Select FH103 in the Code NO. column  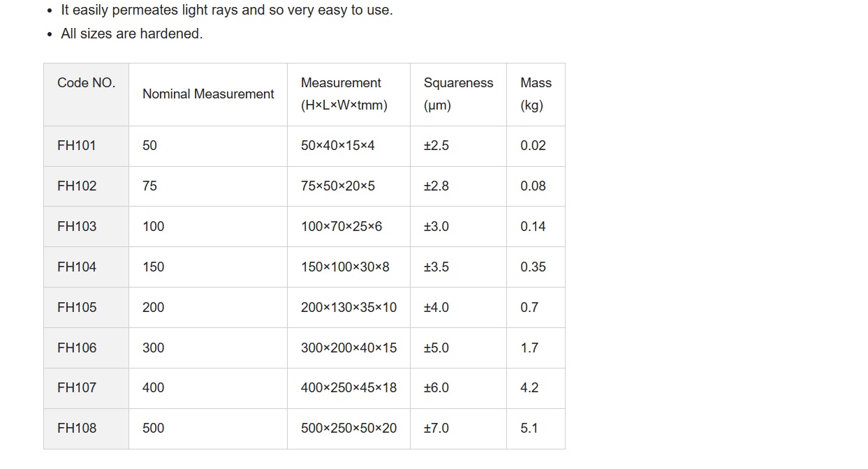[86, 227]
